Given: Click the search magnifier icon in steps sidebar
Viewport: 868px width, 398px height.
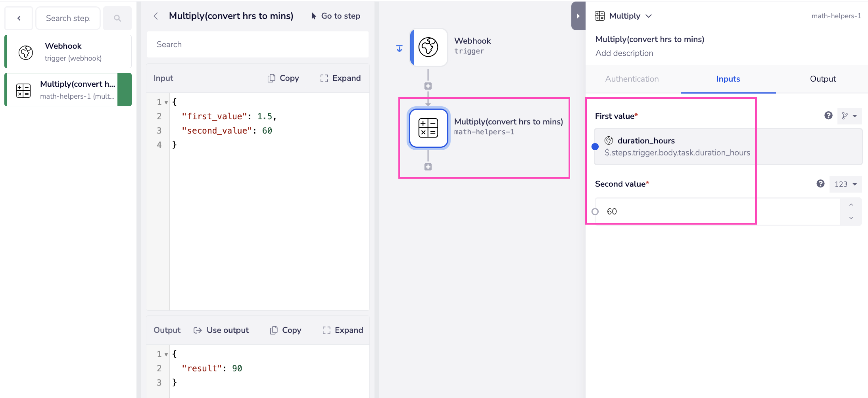Looking at the screenshot, I should point(117,18).
